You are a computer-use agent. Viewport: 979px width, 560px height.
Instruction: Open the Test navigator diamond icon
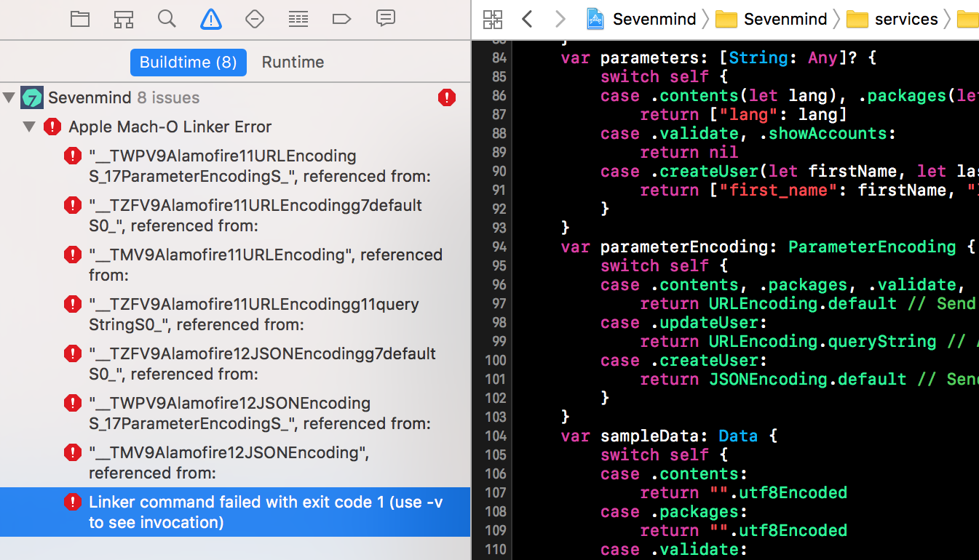click(255, 20)
